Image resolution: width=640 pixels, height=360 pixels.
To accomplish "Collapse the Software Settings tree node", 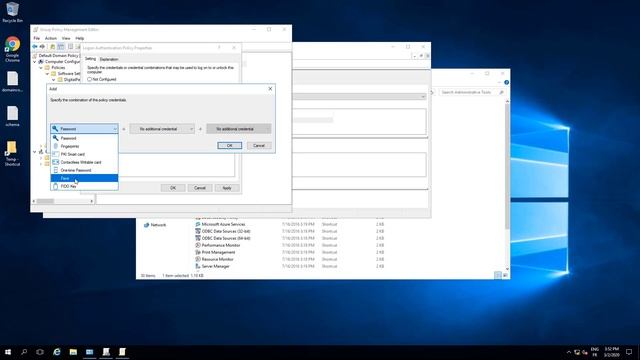I will (x=47, y=74).
